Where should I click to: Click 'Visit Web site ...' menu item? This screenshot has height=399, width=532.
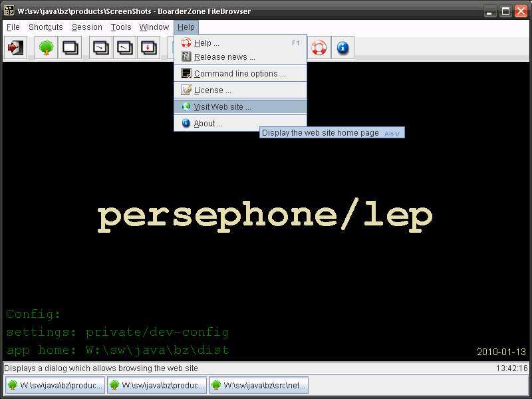coord(240,107)
